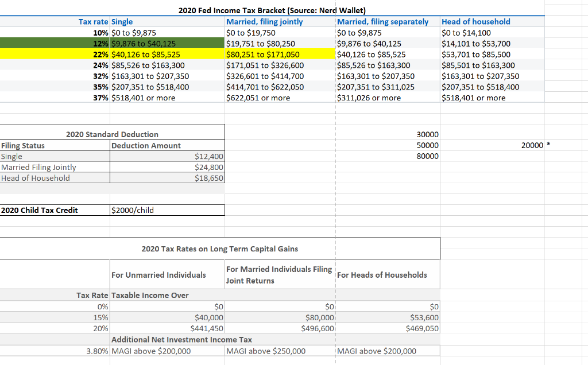
Task: Click the cell '$85,526 to $163,300' under Single
Action: pyautogui.click(x=167, y=65)
